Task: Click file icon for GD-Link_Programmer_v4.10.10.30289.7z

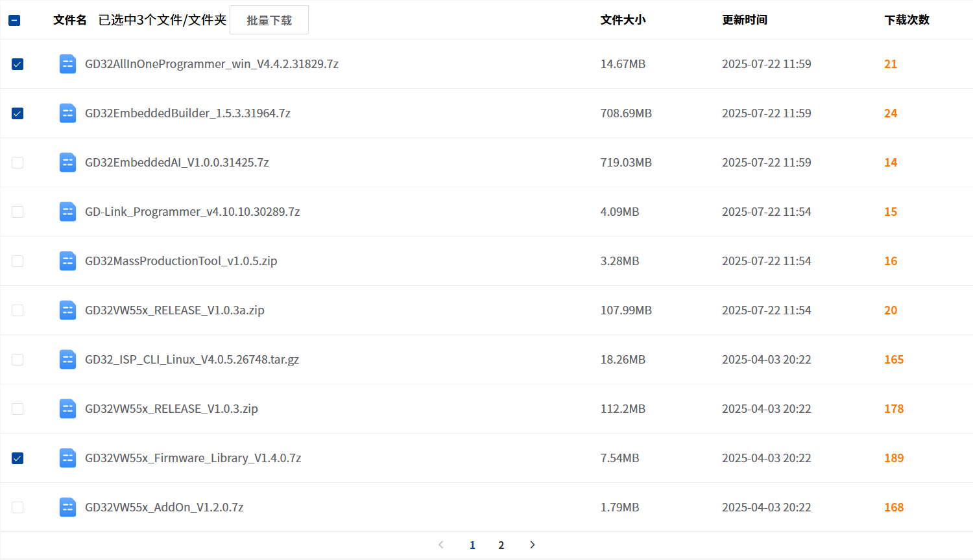Action: pos(67,212)
